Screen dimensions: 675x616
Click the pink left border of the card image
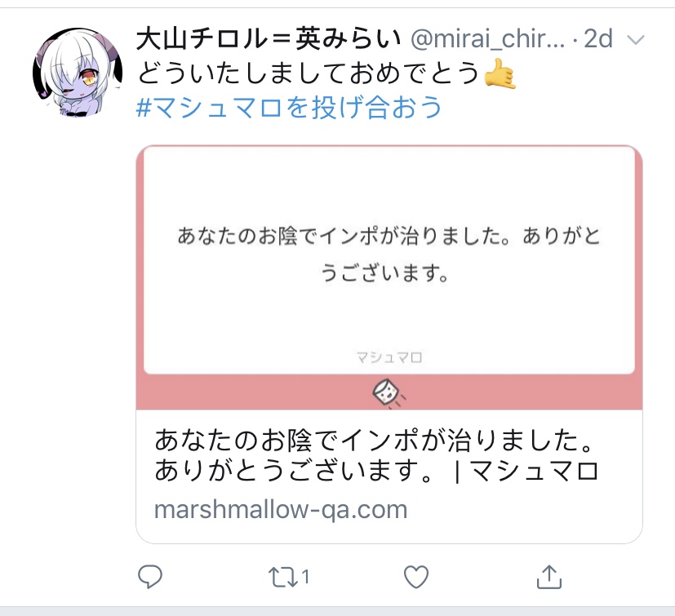click(140, 276)
